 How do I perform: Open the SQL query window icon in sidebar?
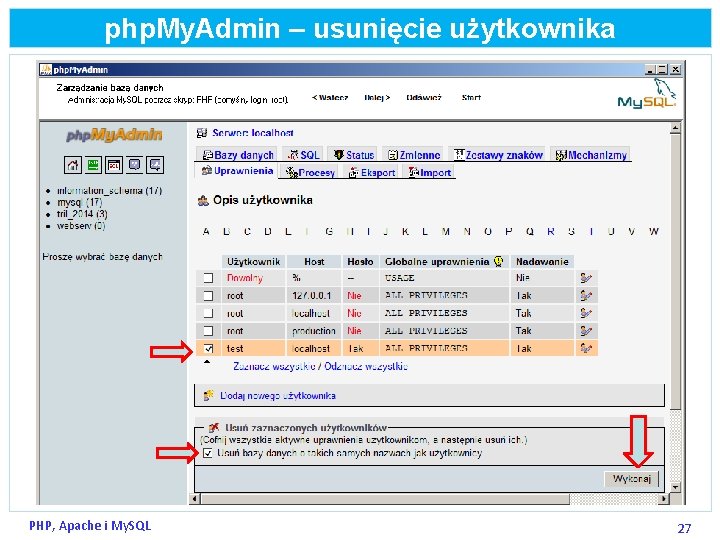114,165
